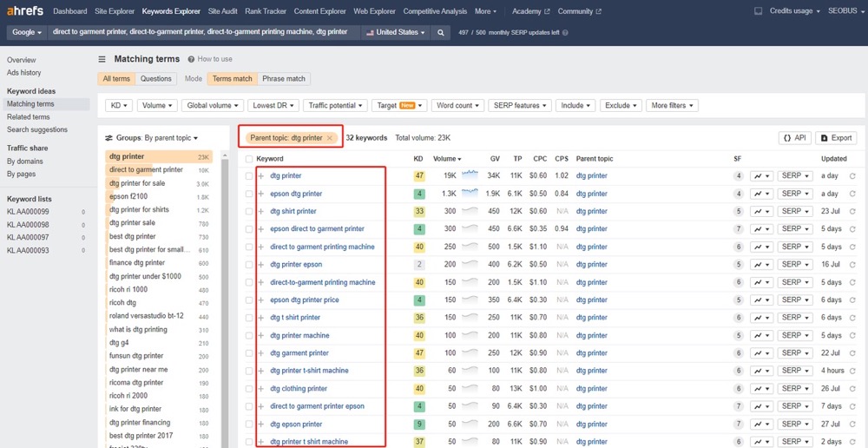Open Content Explorer in top navigation
This screenshot has height=448, width=868.
point(320,11)
